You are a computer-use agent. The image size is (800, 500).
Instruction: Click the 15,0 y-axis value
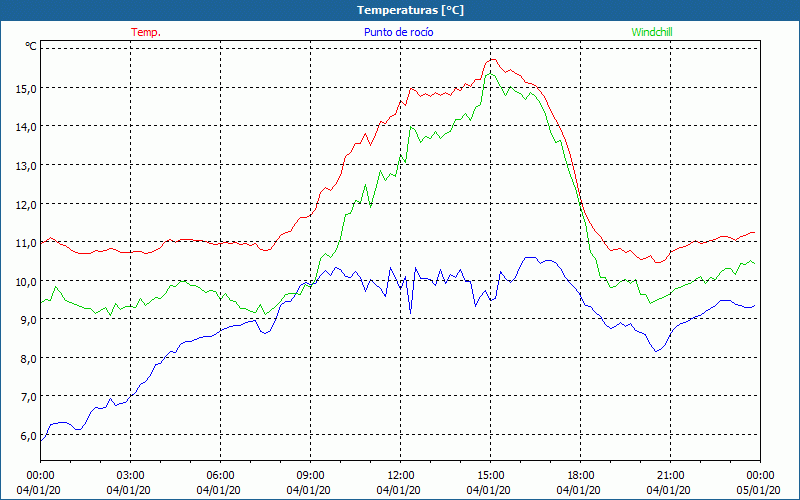click(x=26, y=89)
